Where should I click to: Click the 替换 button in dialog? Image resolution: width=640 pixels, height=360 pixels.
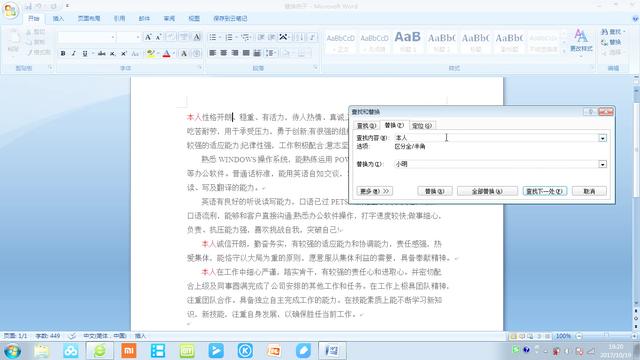point(435,191)
